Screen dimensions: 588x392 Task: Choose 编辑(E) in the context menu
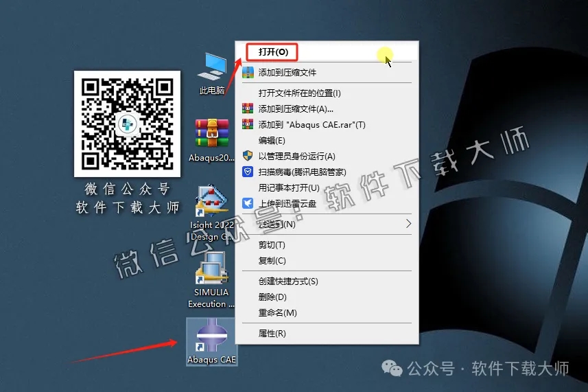click(327, 140)
